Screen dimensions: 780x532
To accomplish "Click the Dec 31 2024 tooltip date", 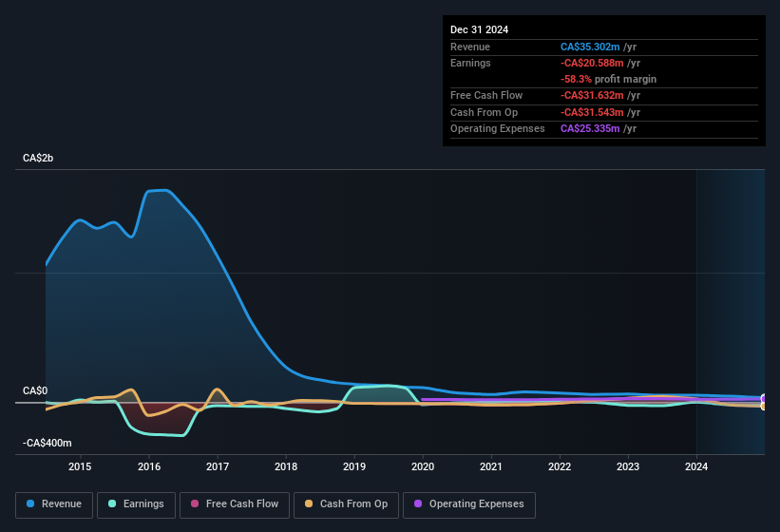I will (479, 29).
